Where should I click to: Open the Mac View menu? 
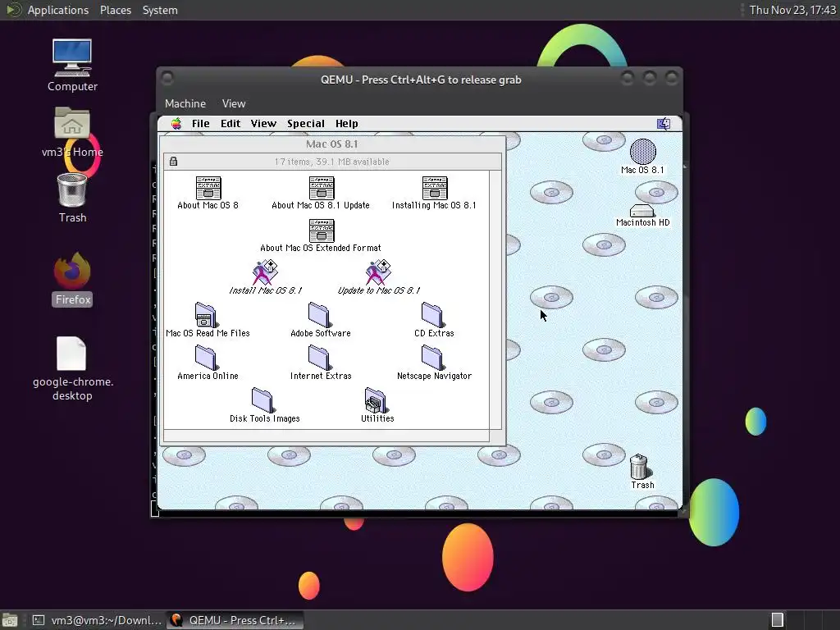coord(263,124)
